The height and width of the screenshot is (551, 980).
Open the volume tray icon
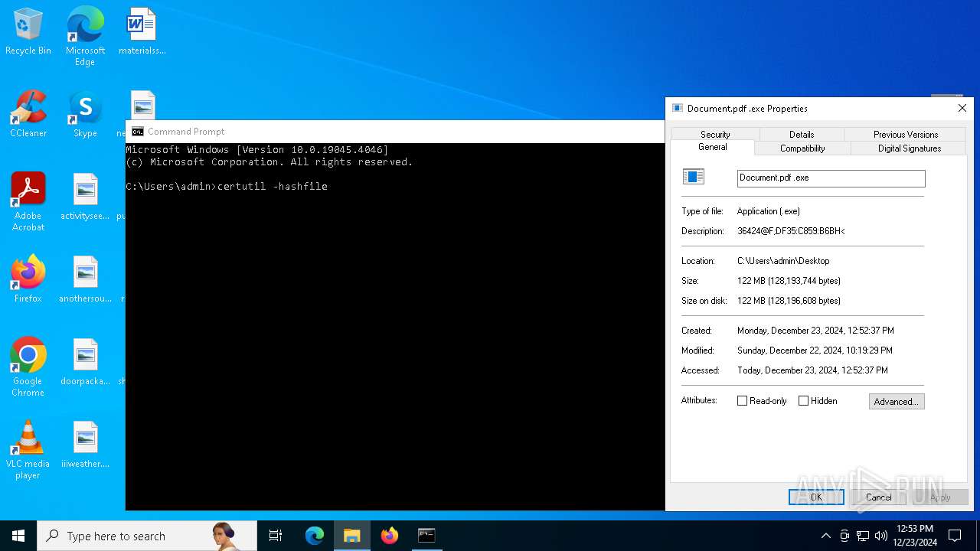pyautogui.click(x=881, y=536)
